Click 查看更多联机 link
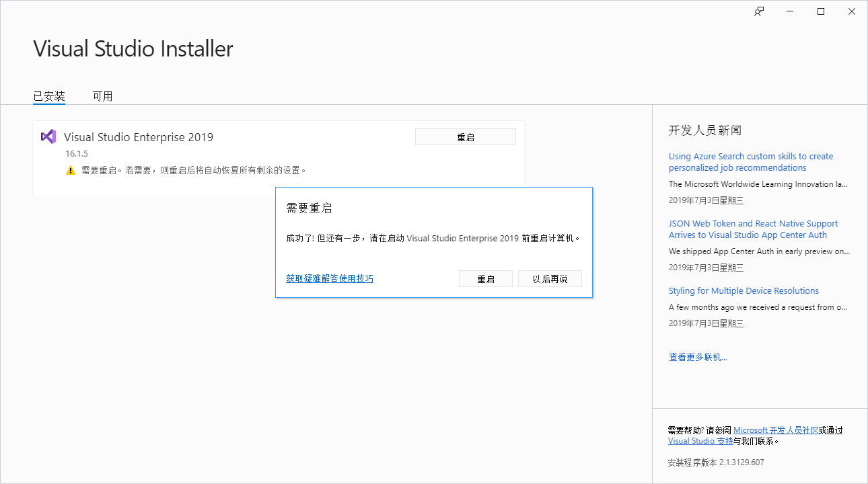Viewport: 868px width, 484px height. [698, 358]
